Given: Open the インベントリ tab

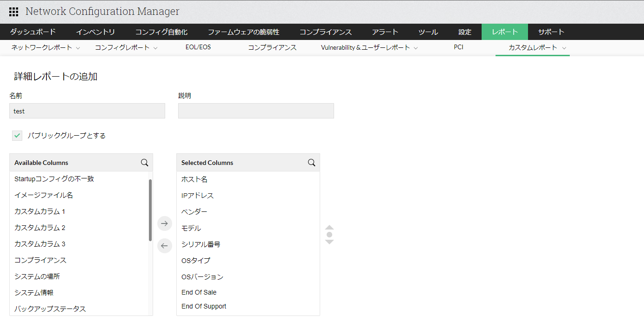Looking at the screenshot, I should click(x=96, y=32).
